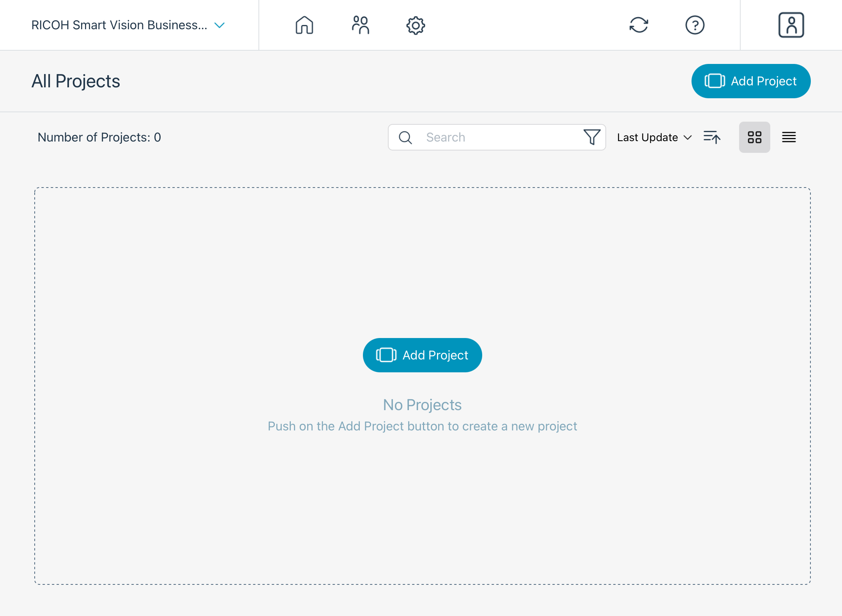Click the No Projects placeholder text
The height and width of the screenshot is (616, 842).
(422, 405)
